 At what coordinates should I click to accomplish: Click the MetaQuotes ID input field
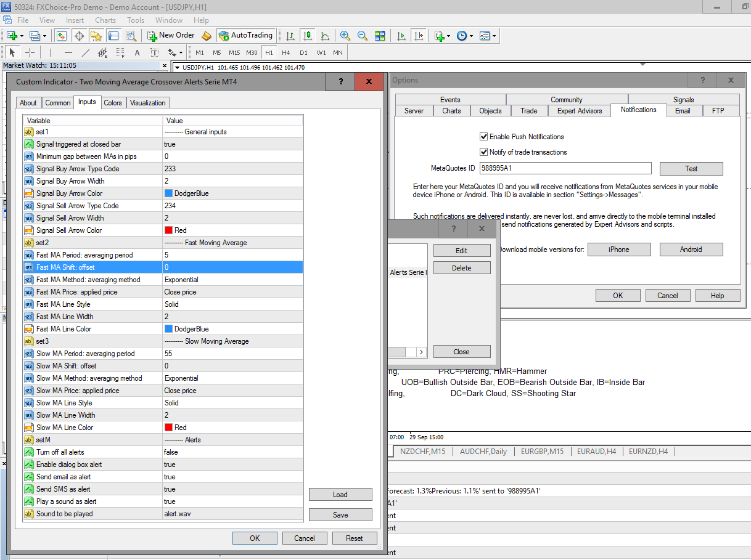(x=565, y=168)
